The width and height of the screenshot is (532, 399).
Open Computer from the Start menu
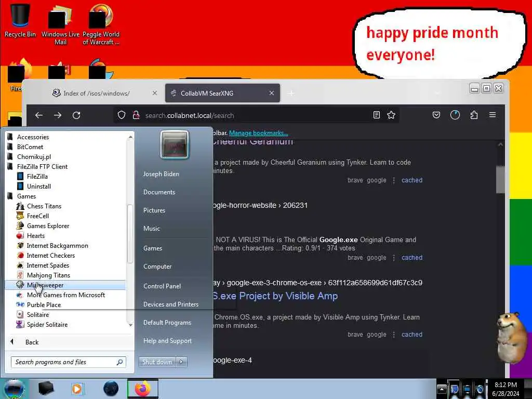tap(157, 267)
